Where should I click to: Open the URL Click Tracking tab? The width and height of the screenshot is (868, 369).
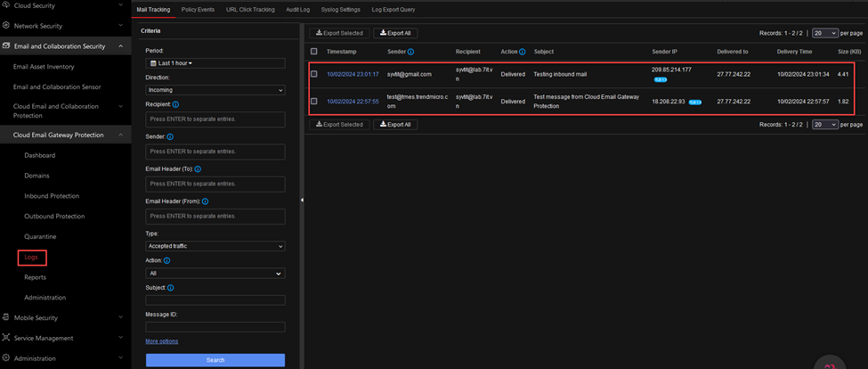[250, 10]
